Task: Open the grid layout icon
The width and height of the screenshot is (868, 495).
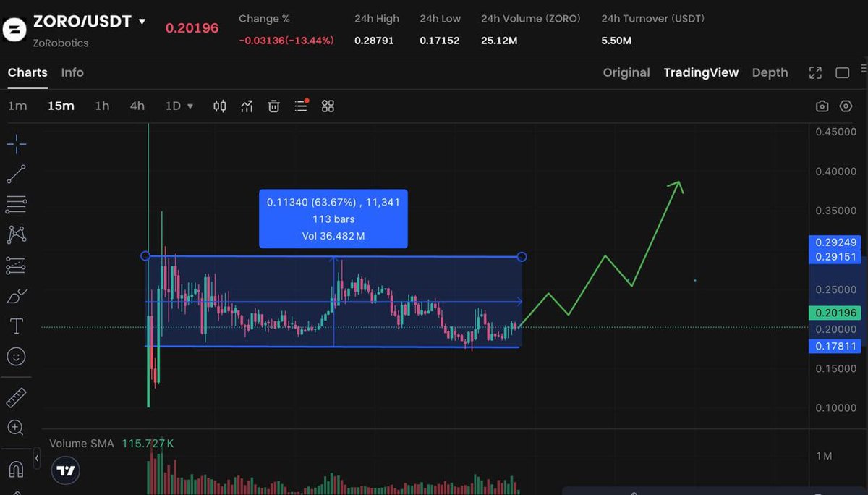Action: point(328,106)
